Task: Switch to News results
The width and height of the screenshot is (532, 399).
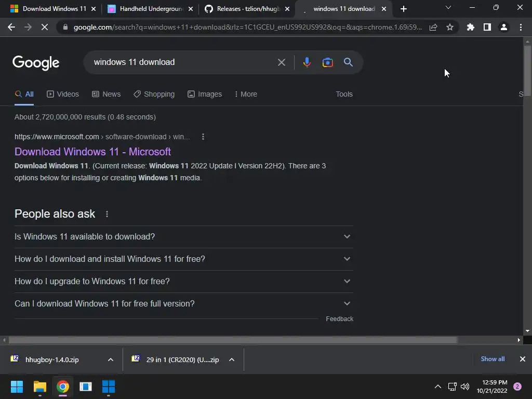Action: (x=106, y=94)
